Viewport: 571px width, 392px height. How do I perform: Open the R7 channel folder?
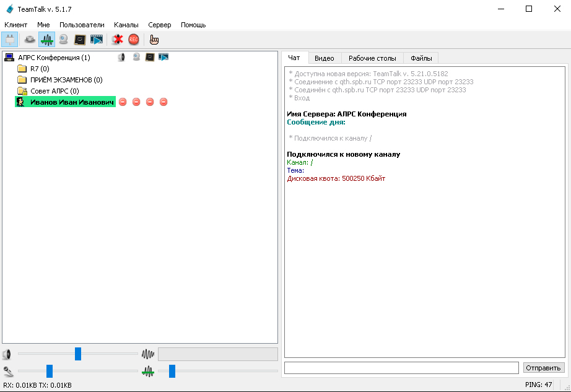point(39,69)
